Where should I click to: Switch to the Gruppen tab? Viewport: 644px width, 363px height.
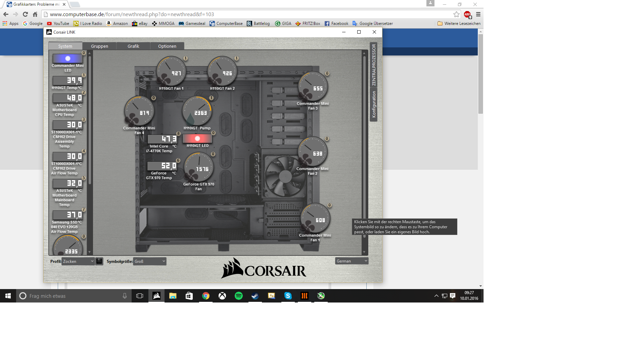(99, 46)
